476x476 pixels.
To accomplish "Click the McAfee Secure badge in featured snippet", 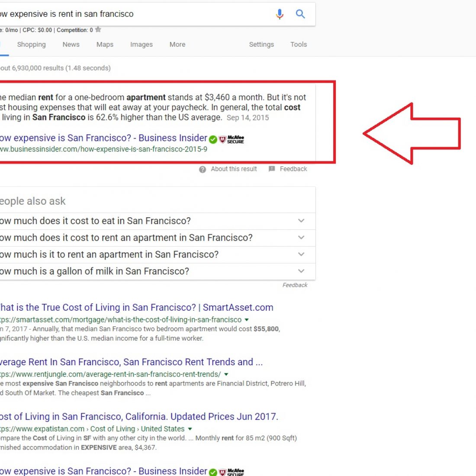I will (x=232, y=139).
